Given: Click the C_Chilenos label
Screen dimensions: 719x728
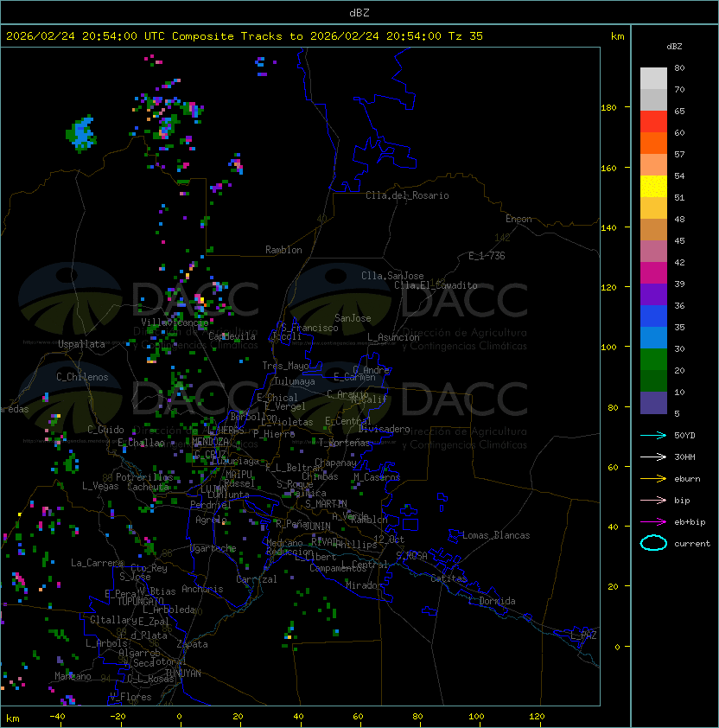Looking at the screenshot, I should pyautogui.click(x=82, y=377).
